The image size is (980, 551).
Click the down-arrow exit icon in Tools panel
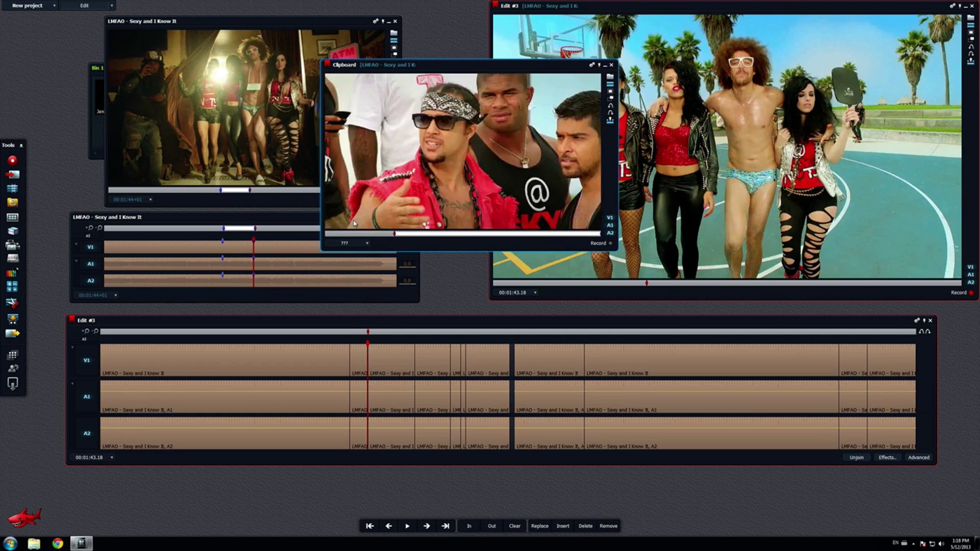pyautogui.click(x=12, y=384)
